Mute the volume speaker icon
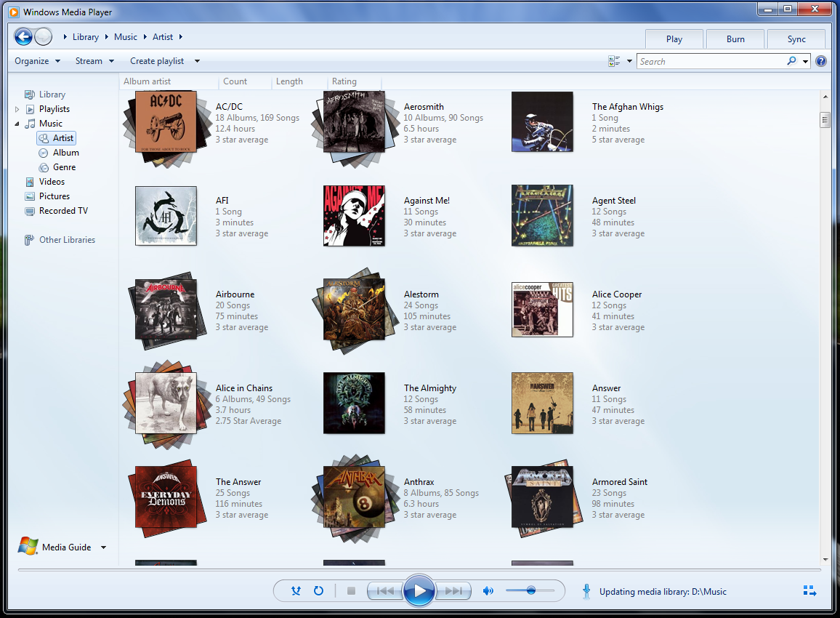 pos(488,590)
